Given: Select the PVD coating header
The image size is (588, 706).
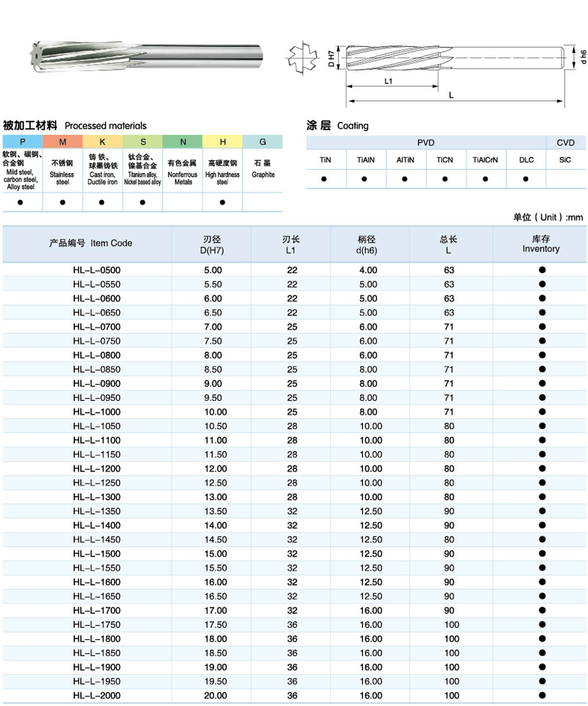Looking at the screenshot, I should (426, 143).
